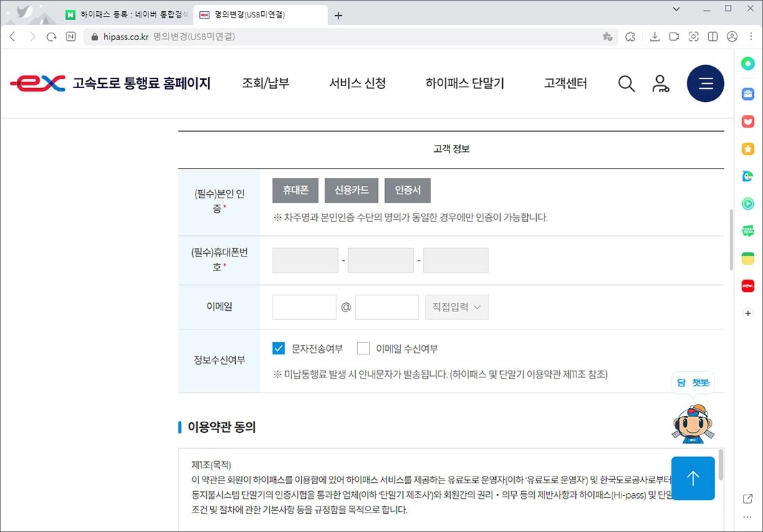Open the 직접입력 email domain dropdown
Screen dimensions: 763x532
[456, 306]
